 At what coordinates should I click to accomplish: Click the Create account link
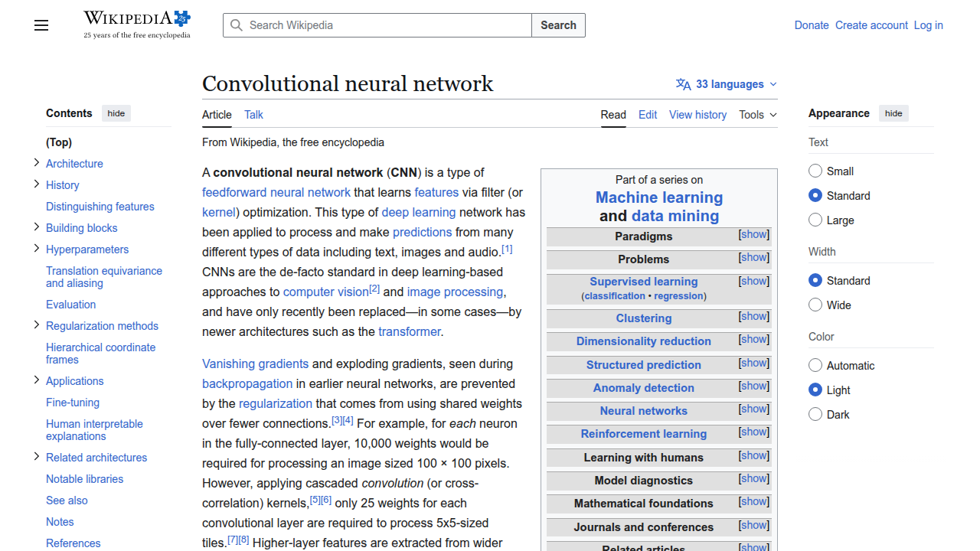871,25
